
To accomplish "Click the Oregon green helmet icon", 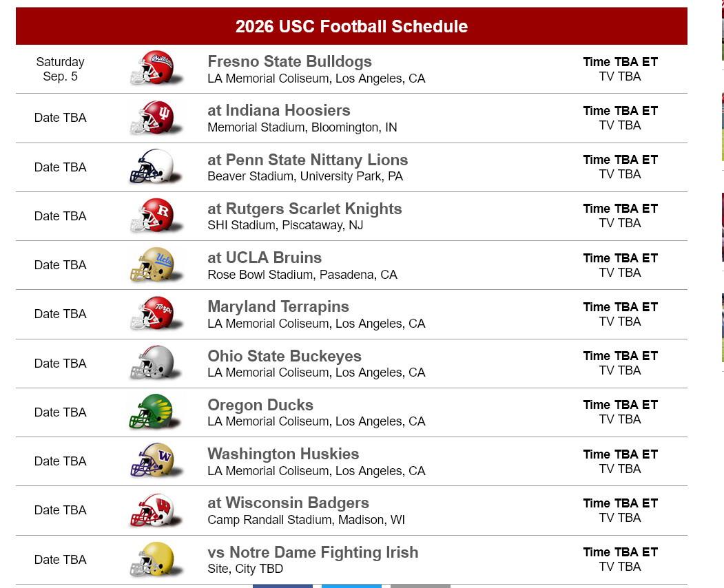I will click(156, 412).
